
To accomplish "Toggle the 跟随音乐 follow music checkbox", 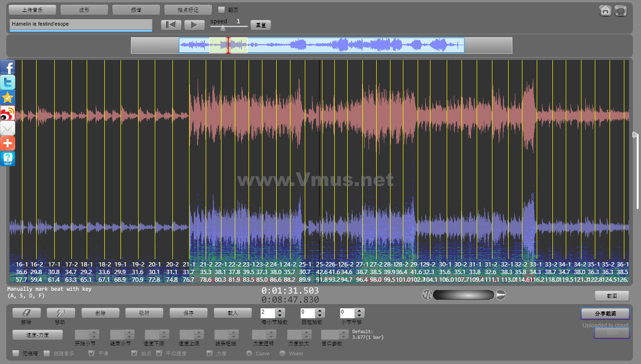I will coord(47,354).
